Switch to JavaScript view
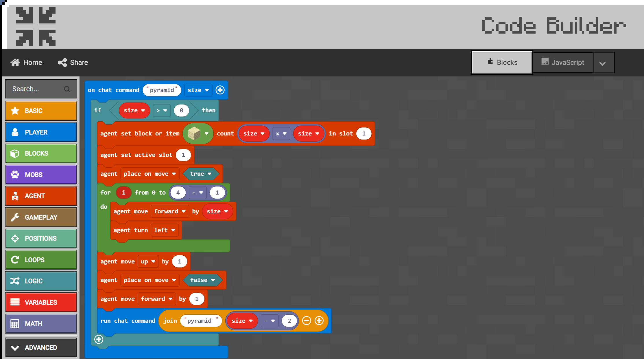This screenshot has height=359, width=644. coord(563,62)
